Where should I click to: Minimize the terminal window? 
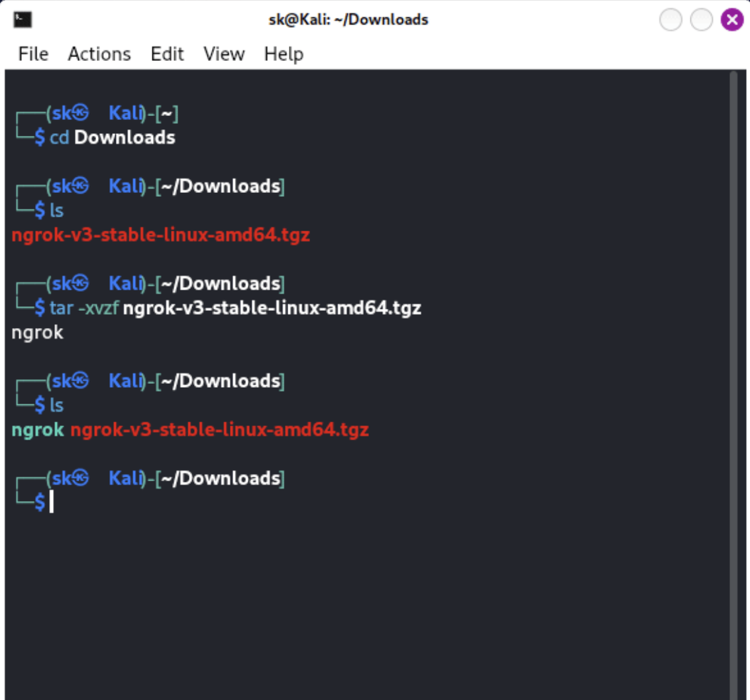click(x=670, y=21)
